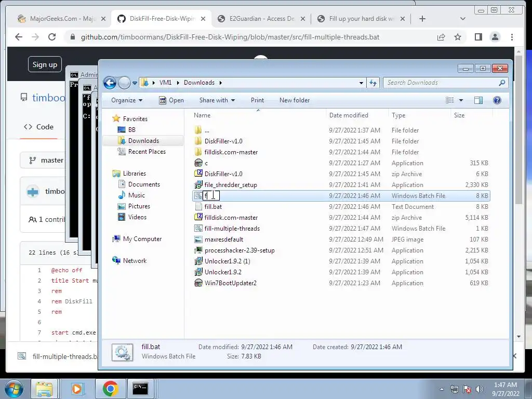Sort by the Name column header
The image size is (532, 399).
click(x=202, y=115)
